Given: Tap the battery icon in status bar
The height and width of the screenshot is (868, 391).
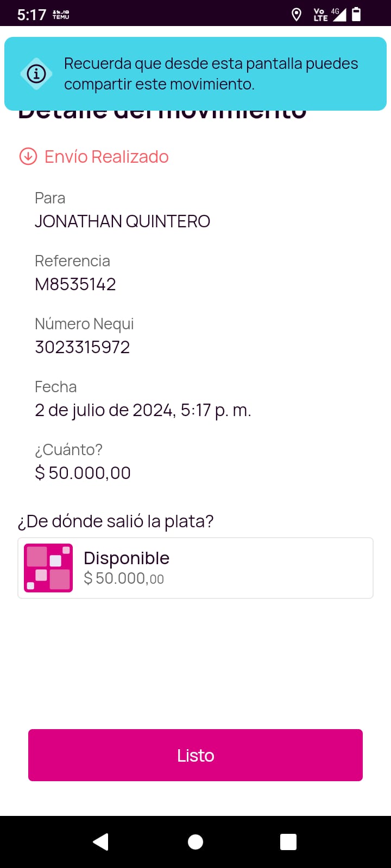Looking at the screenshot, I should (356, 14).
